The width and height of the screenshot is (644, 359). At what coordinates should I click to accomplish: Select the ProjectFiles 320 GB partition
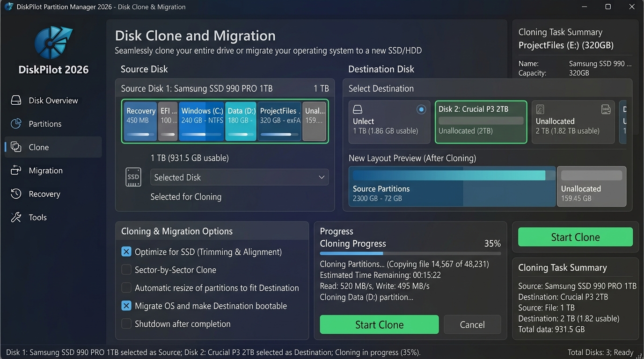pos(279,121)
